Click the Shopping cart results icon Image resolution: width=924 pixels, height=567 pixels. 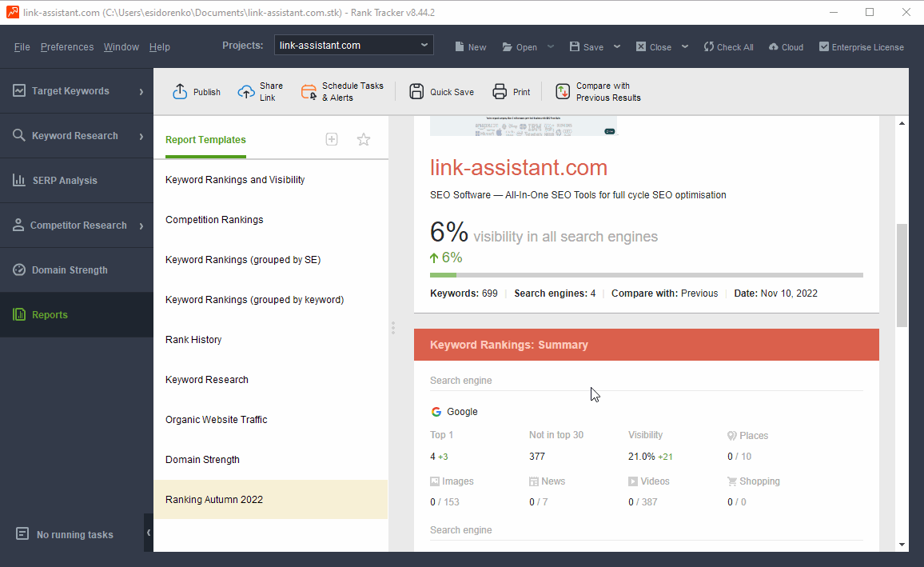[x=732, y=481]
